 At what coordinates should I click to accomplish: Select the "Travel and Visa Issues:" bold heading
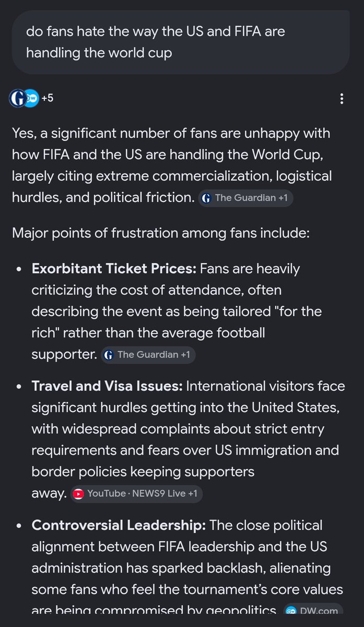(x=107, y=386)
